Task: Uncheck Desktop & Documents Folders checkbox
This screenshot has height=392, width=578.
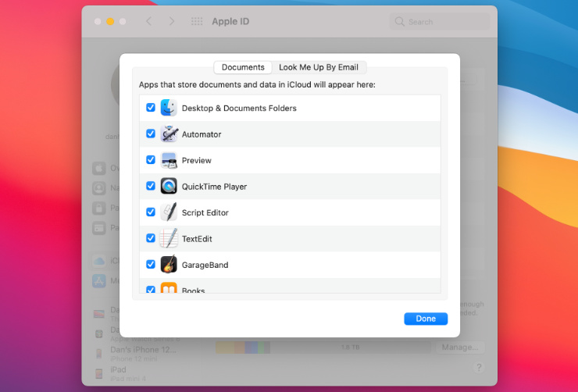Action: (151, 107)
